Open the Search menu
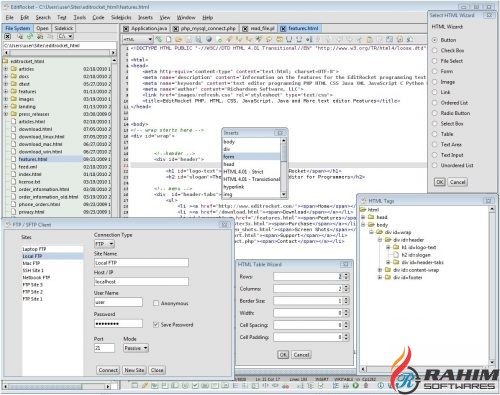Viewport: 500px width, 395px height. point(43,18)
